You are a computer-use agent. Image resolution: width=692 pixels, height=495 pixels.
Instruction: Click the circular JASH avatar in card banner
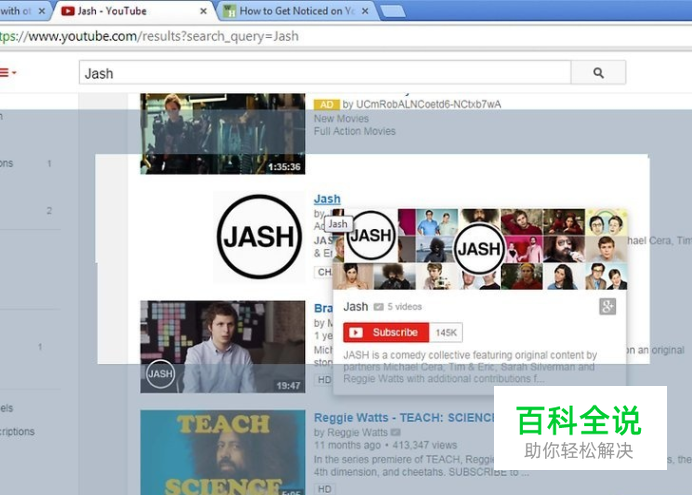[479, 249]
